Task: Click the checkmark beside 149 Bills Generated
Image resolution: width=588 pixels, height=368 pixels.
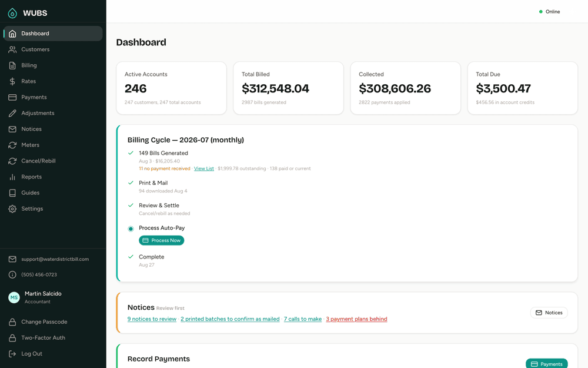Action: (131, 153)
